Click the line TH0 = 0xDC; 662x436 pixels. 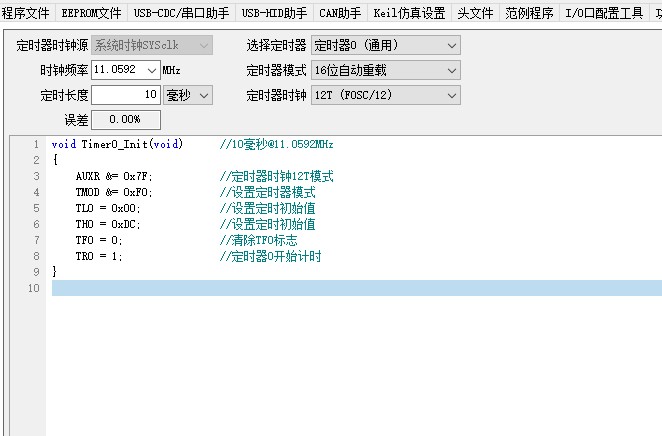pos(108,225)
